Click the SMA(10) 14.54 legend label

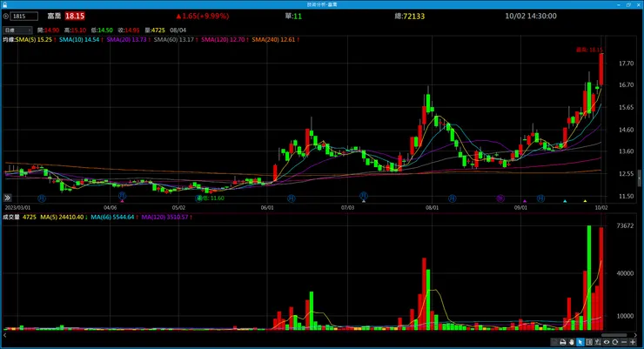point(79,40)
